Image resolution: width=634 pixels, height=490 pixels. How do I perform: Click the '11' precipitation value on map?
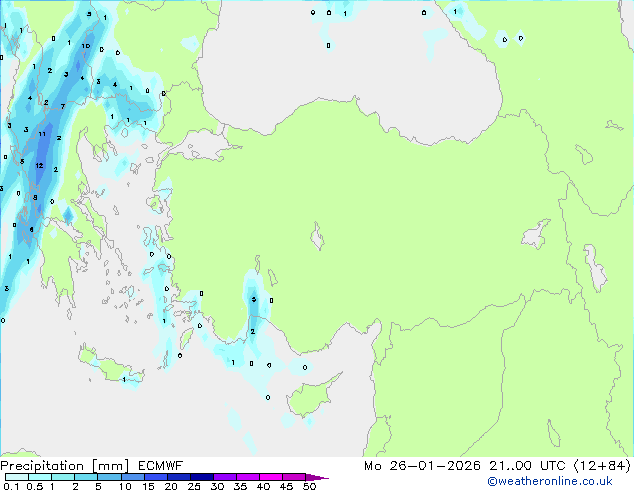coord(42,134)
